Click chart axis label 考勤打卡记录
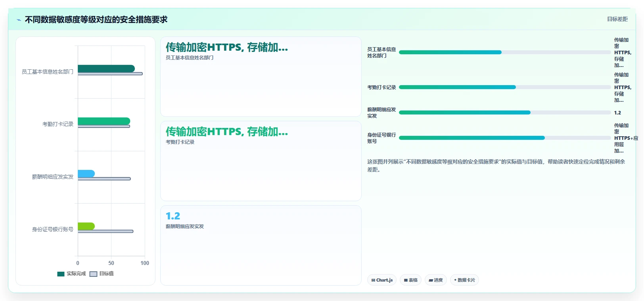644x301 pixels. [58, 124]
